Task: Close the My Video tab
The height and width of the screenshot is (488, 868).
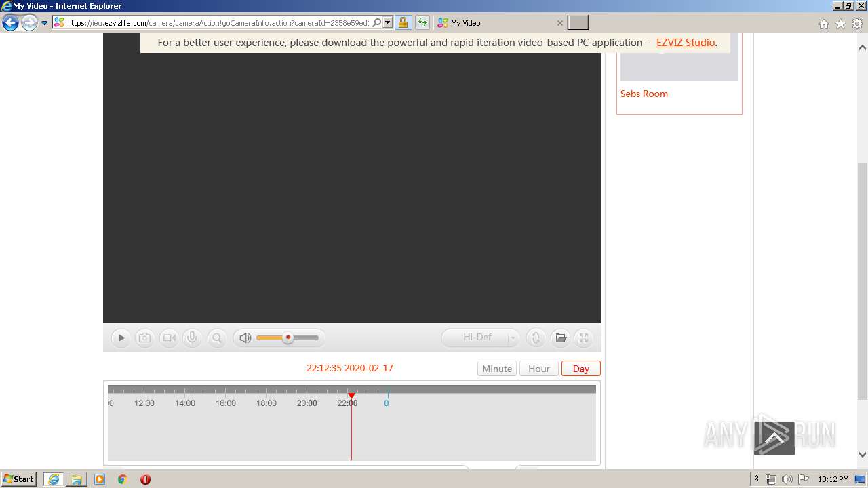Action: [x=559, y=23]
